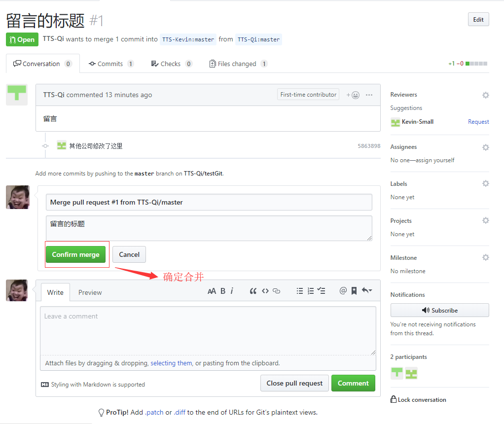Open the Projects settings gear
This screenshot has height=424, width=504.
(486, 220)
